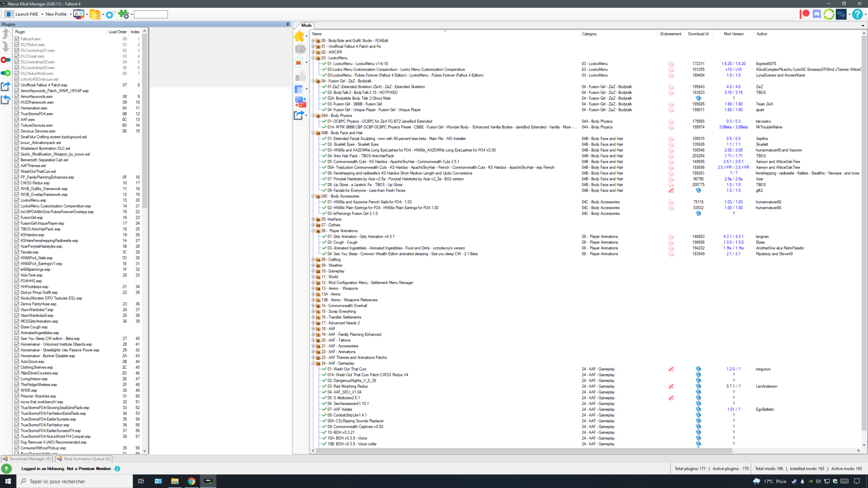Click the Mods panel export share icon
Viewport: 868px width, 488px height.
299,115
